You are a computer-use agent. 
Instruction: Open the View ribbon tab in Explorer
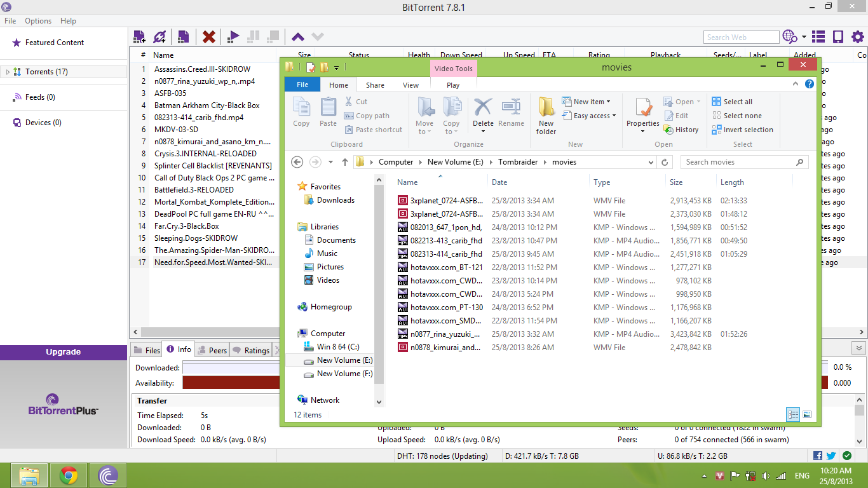(x=410, y=85)
